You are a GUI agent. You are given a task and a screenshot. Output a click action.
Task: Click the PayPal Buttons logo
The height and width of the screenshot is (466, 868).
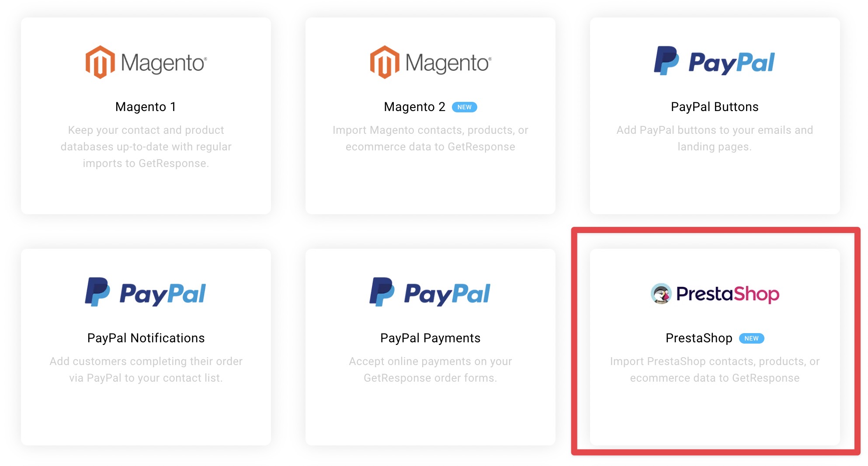(715, 61)
